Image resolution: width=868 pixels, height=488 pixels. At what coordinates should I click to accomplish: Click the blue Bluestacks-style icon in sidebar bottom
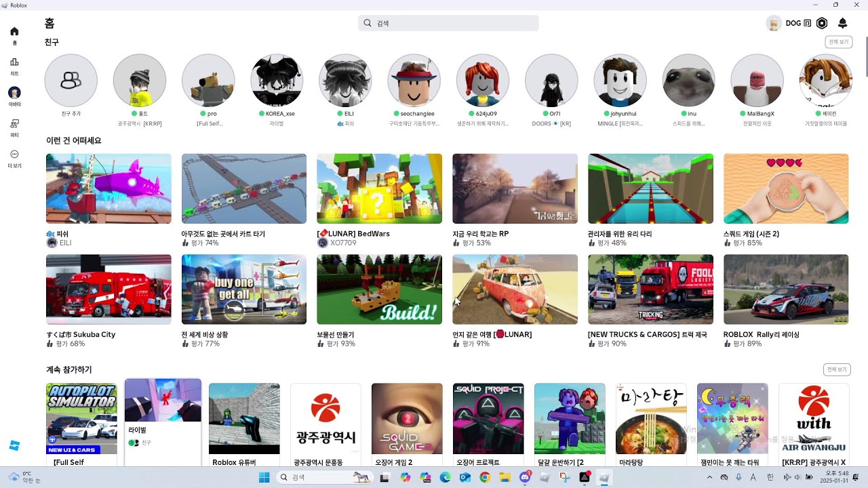tap(14, 445)
